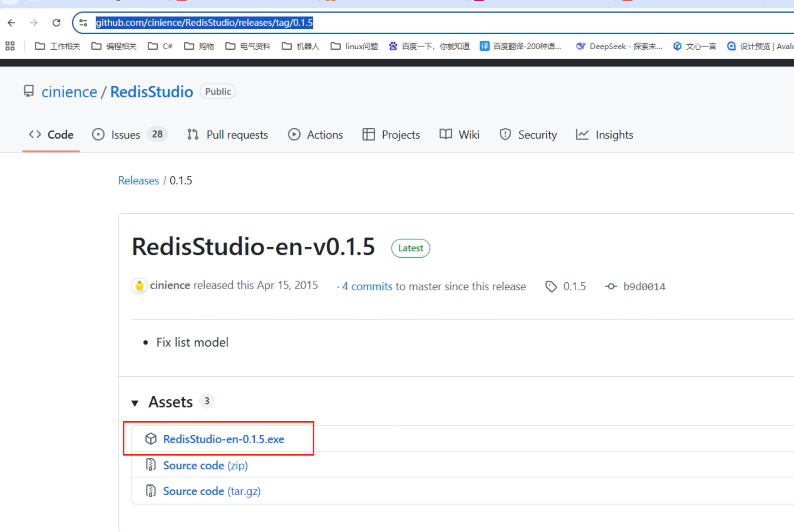794x532 pixels.
Task: Click the repository icon beside cinience
Action: click(x=29, y=91)
